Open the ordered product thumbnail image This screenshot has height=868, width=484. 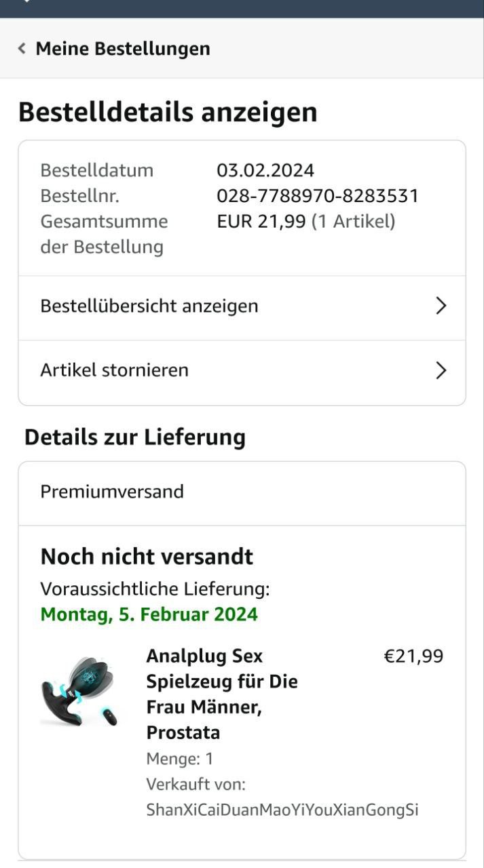[x=78, y=693]
